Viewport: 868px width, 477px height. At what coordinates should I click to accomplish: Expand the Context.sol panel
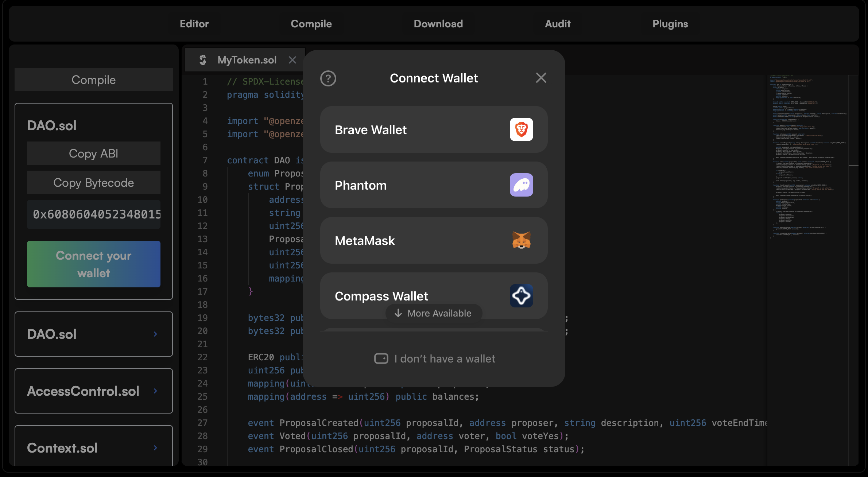click(155, 448)
